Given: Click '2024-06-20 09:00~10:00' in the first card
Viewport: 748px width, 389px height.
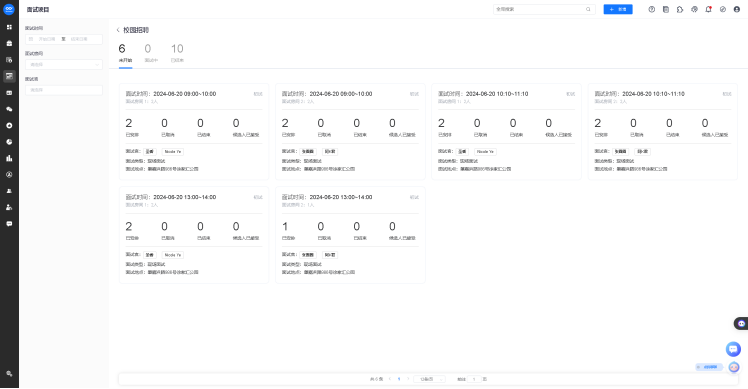Looking at the screenshot, I should (185, 94).
